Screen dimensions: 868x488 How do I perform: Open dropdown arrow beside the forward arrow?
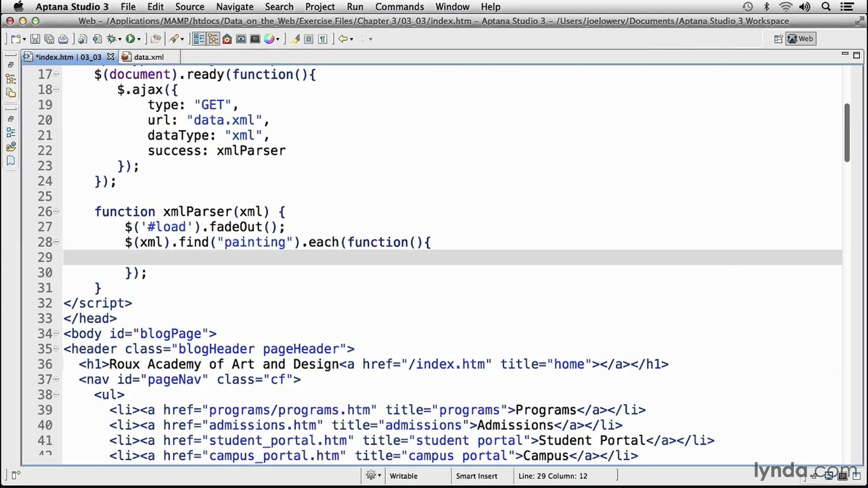click(371, 40)
